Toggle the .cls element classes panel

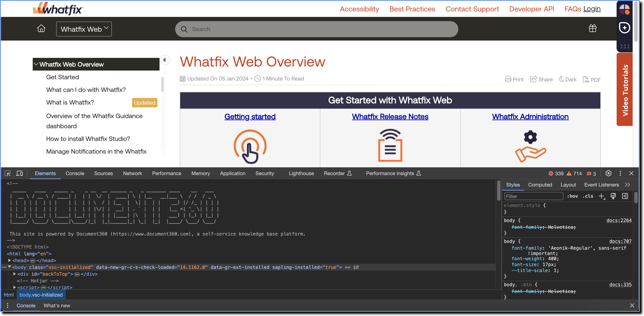pyautogui.click(x=588, y=196)
